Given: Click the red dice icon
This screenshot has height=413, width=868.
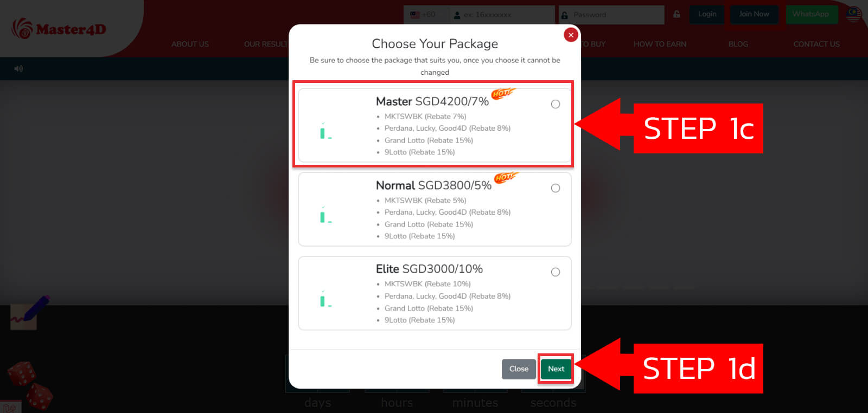Looking at the screenshot, I should click(x=30, y=384).
